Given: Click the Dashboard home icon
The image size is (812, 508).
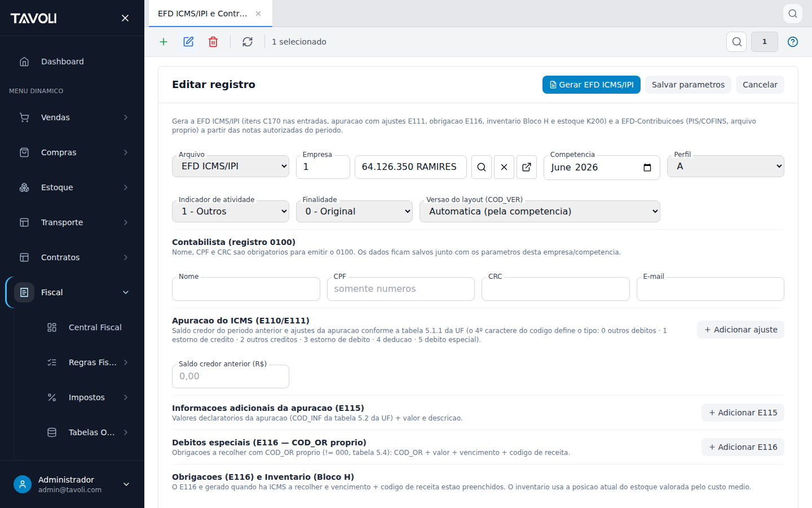Looking at the screenshot, I should tap(24, 62).
